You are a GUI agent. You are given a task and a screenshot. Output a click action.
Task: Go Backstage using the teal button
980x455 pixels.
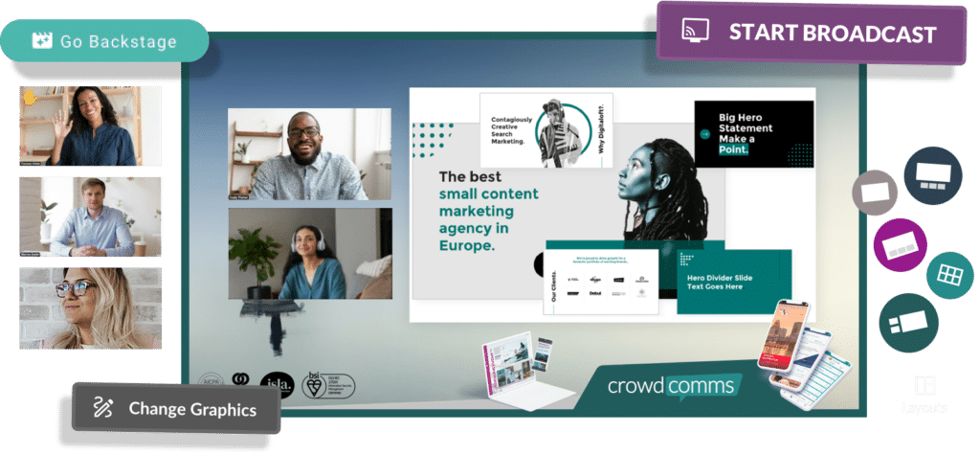click(104, 41)
